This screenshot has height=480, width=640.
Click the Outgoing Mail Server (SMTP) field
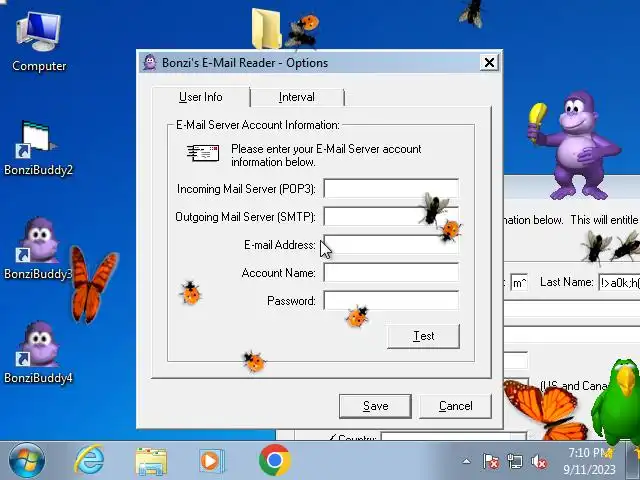point(391,216)
